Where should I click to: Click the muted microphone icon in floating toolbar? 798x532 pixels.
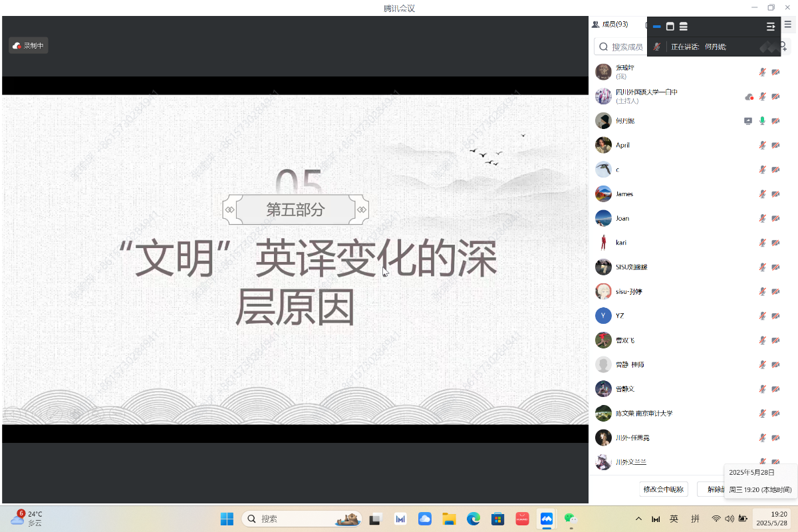pyautogui.click(x=657, y=47)
